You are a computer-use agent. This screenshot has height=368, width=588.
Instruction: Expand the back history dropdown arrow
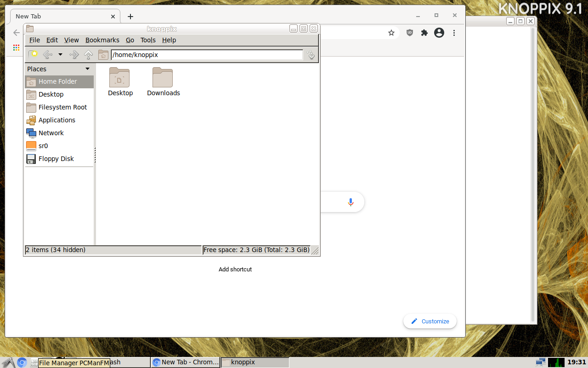click(60, 55)
